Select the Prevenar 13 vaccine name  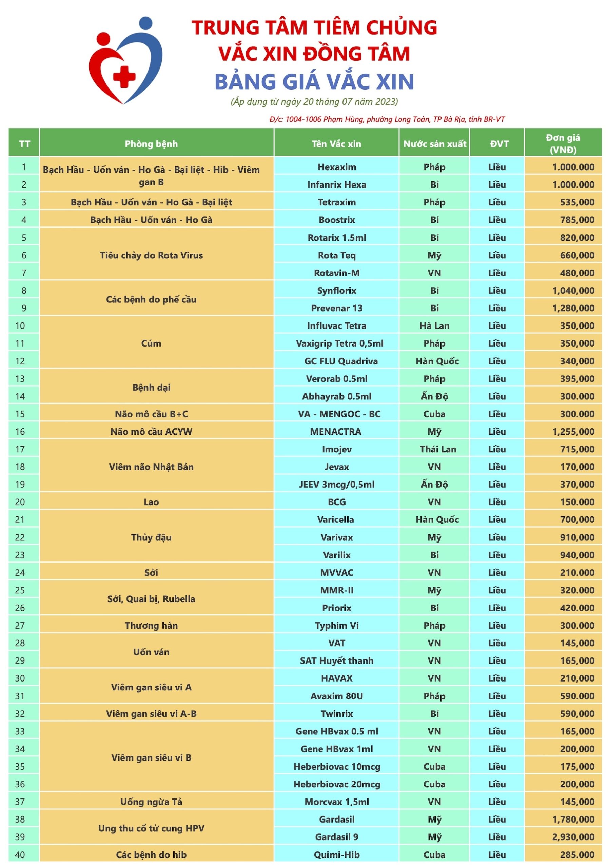click(x=336, y=308)
